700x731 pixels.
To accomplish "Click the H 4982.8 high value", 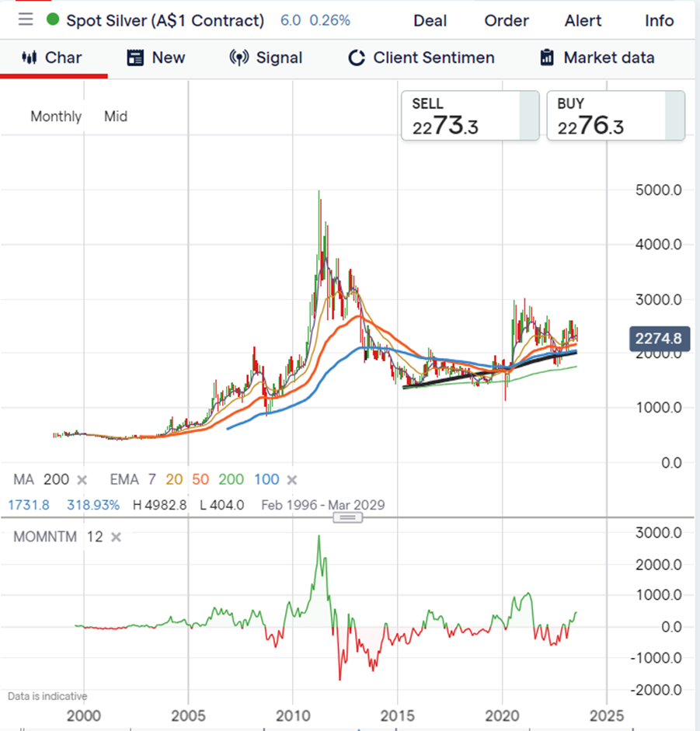I will coord(160,506).
